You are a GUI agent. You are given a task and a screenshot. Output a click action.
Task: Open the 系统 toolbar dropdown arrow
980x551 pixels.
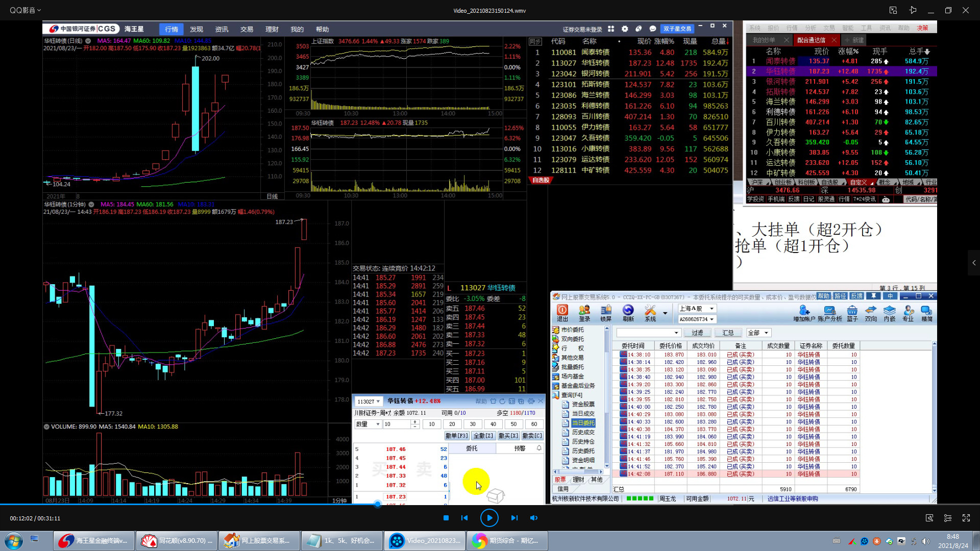(665, 313)
